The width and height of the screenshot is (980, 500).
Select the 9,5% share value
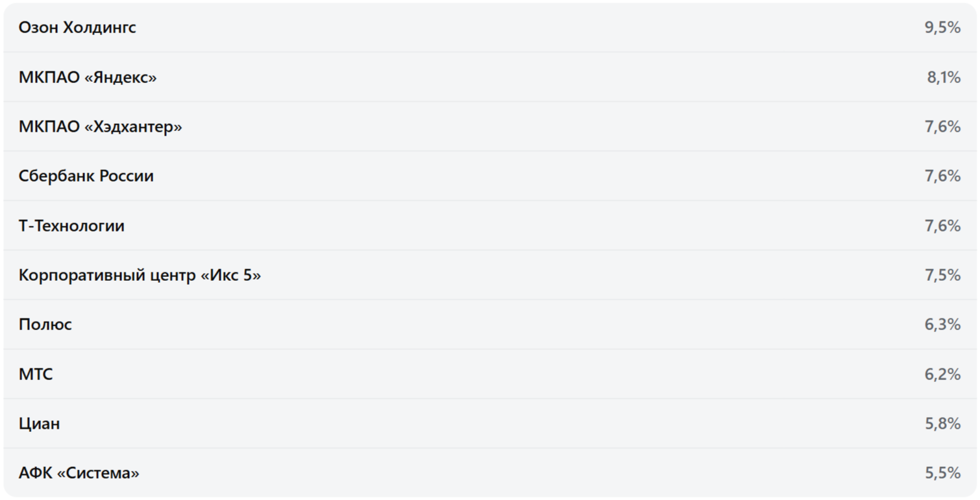pos(942,28)
